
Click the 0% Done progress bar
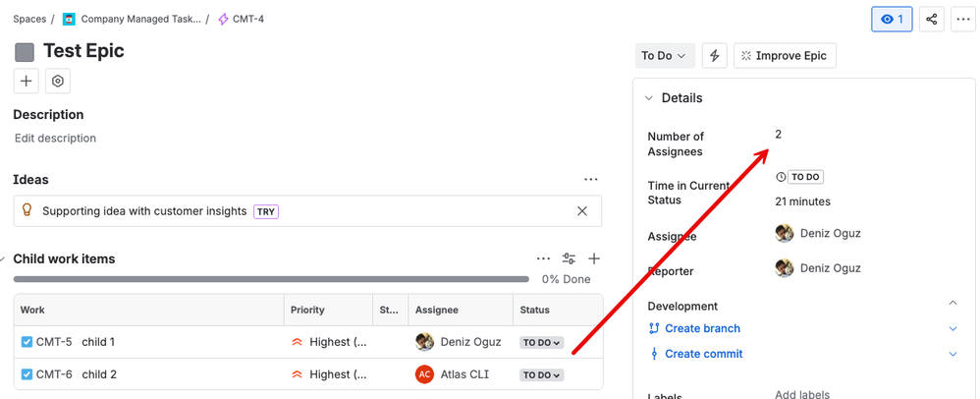click(x=271, y=279)
